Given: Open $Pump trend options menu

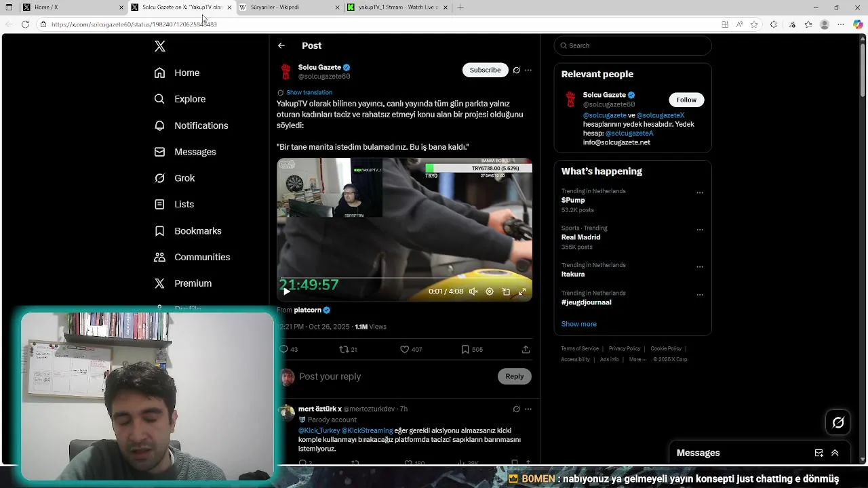Looking at the screenshot, I should 700,192.
